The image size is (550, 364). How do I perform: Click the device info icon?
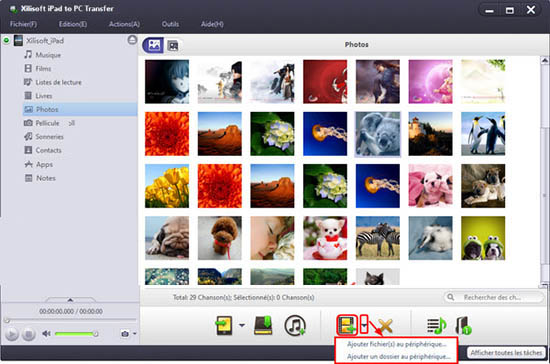click(x=463, y=325)
